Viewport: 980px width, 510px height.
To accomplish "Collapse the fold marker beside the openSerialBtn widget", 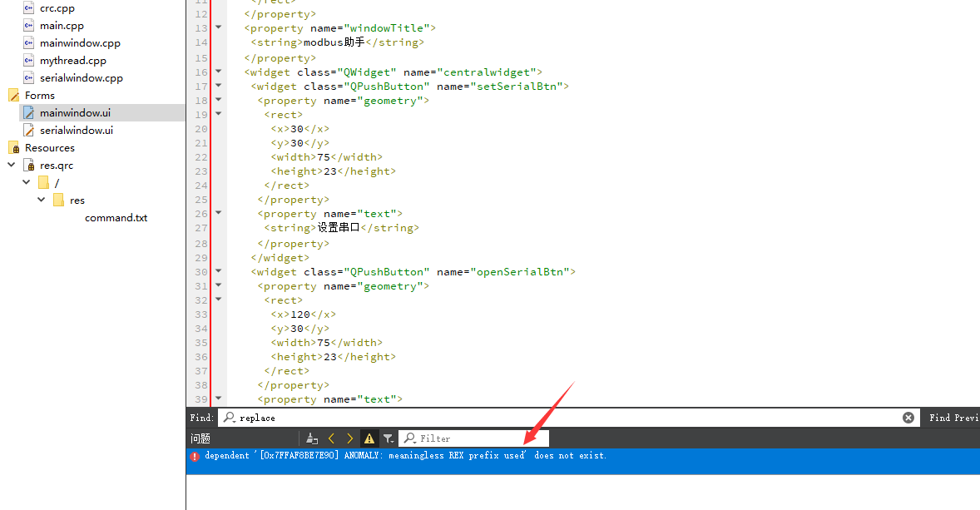I will click(218, 271).
